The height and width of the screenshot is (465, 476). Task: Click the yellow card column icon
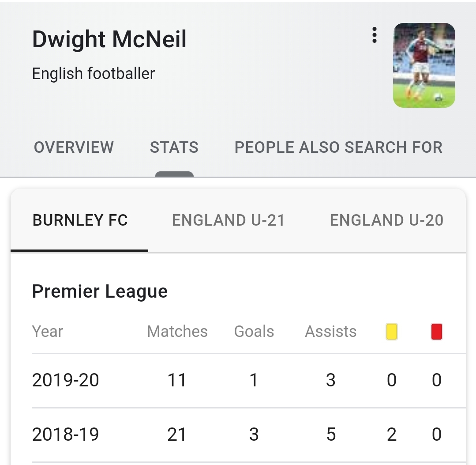(x=392, y=331)
